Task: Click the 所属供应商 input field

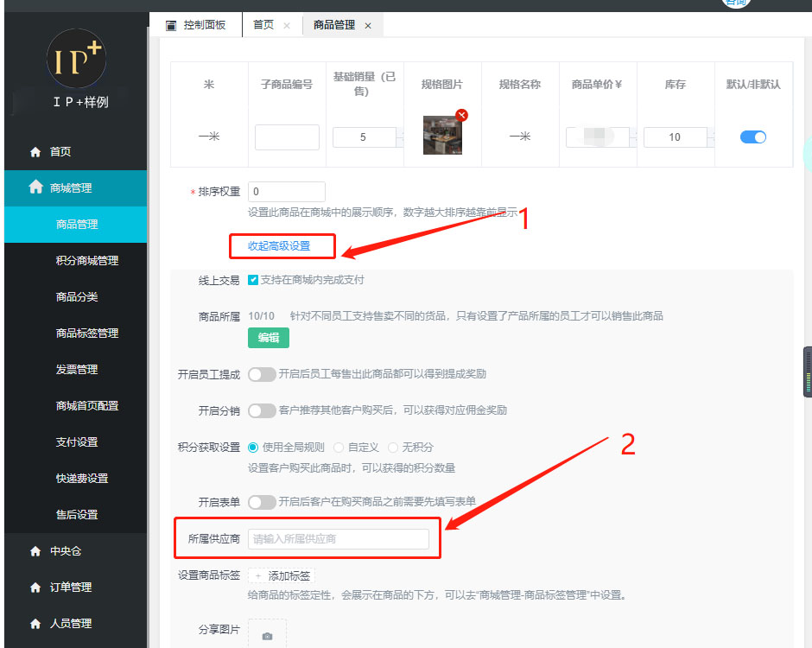Action: [338, 539]
